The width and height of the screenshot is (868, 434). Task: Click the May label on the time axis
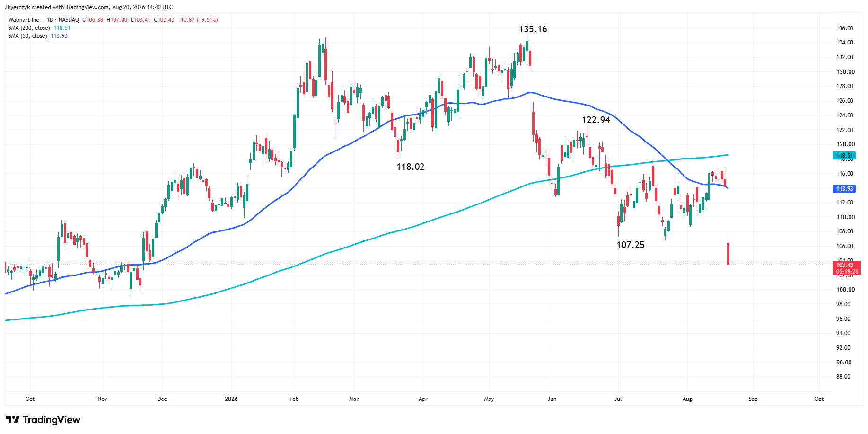[489, 399]
